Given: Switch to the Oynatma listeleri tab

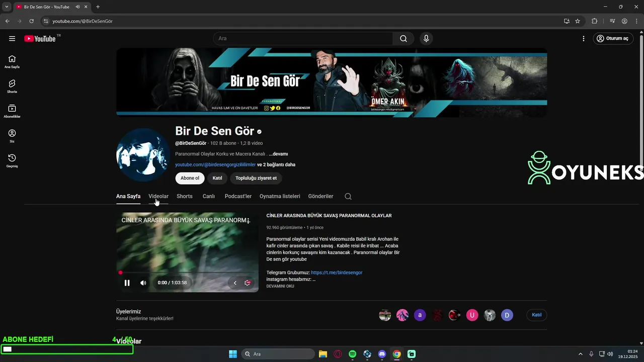Looking at the screenshot, I should (x=280, y=196).
